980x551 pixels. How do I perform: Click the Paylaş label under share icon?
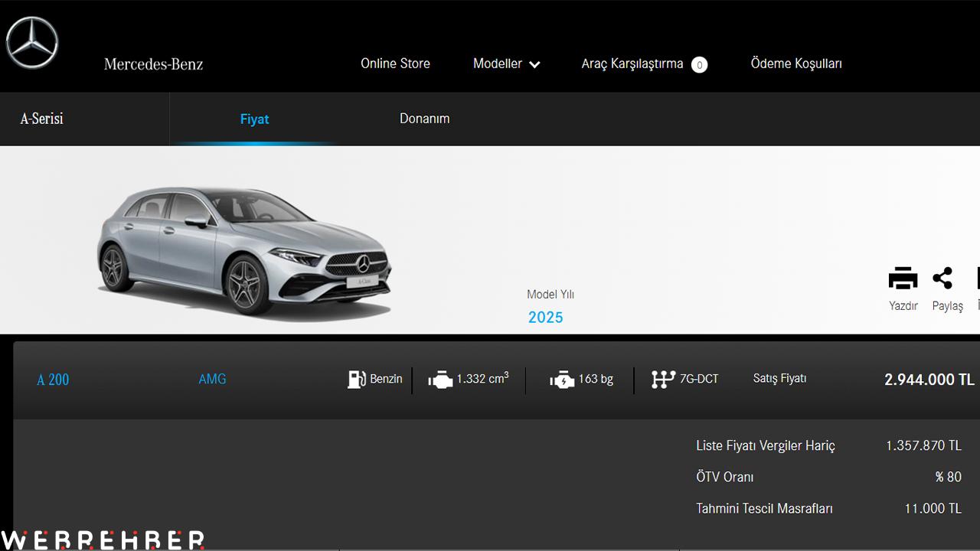pos(948,306)
